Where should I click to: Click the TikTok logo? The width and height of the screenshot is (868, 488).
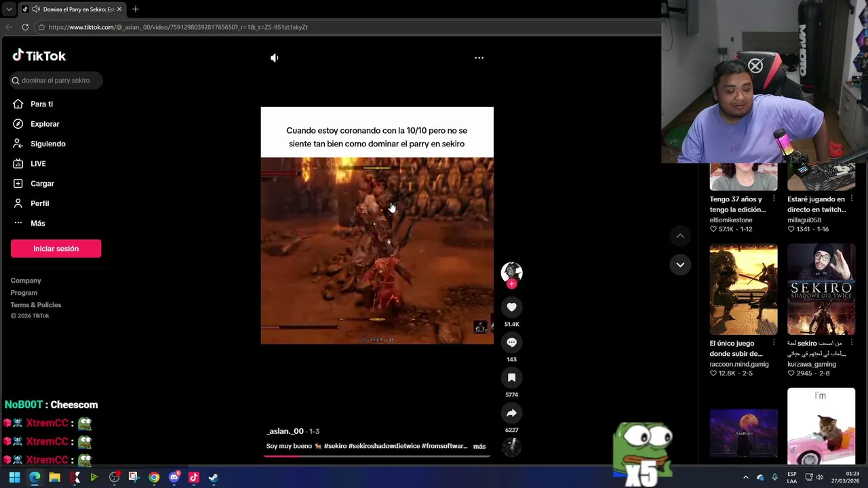pyautogui.click(x=39, y=56)
